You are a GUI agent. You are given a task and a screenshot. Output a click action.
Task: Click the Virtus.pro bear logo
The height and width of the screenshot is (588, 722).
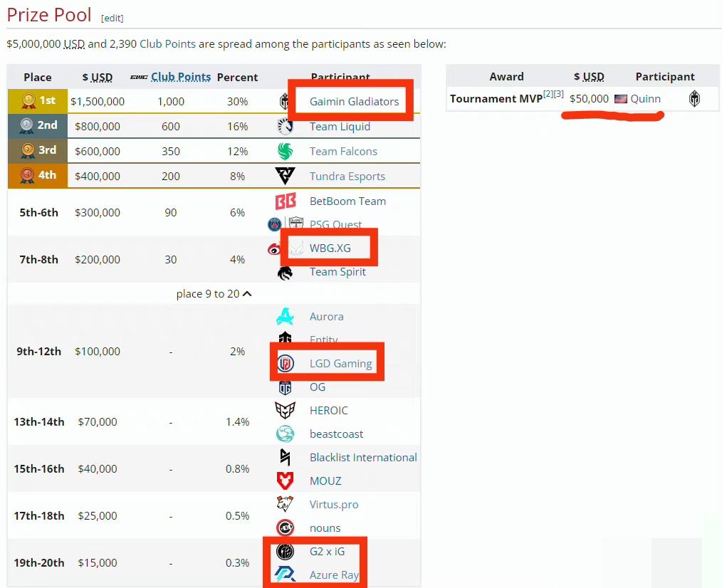tap(285, 504)
